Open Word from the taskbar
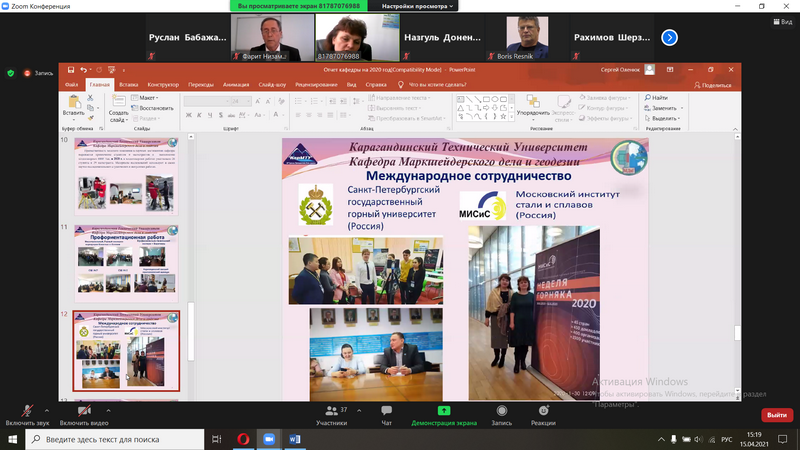The image size is (800, 450). [x=295, y=439]
